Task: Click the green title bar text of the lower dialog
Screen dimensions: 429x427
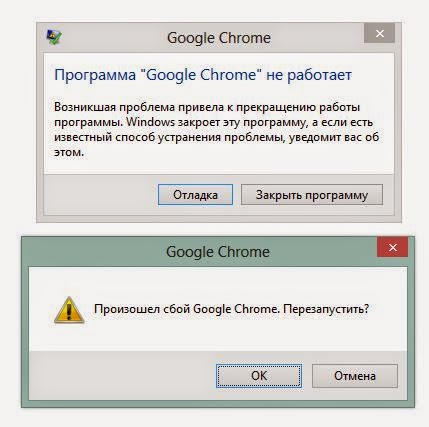Action: point(218,252)
